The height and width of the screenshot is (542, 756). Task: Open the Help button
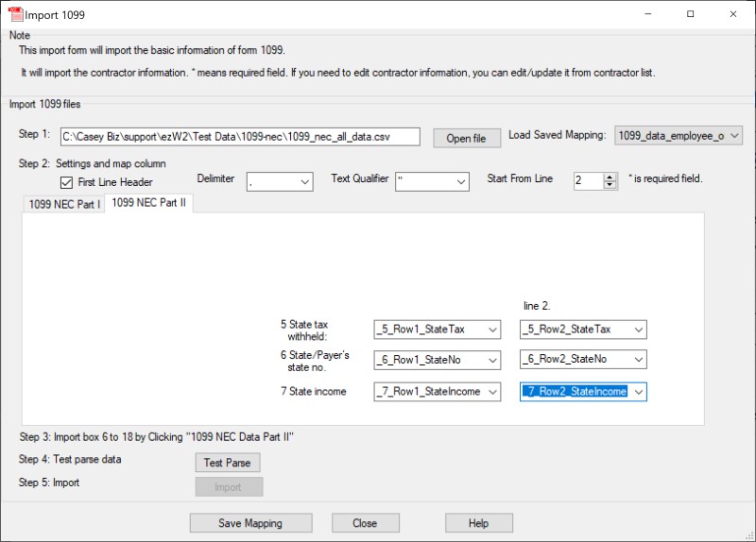[x=478, y=523]
